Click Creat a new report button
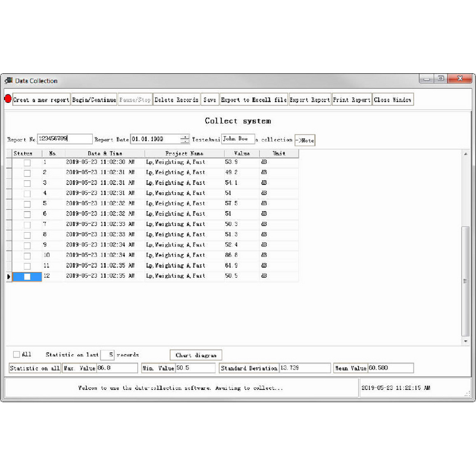The width and height of the screenshot is (476, 476). point(41,99)
